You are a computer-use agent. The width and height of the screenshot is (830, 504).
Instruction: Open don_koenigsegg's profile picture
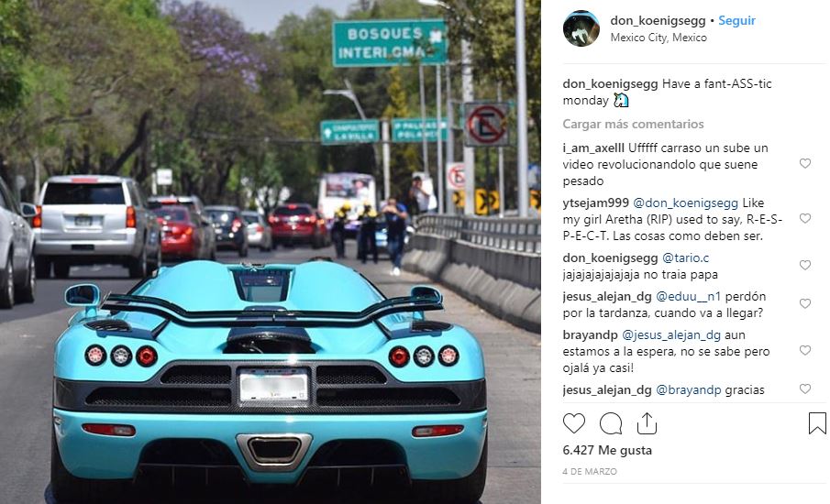(581, 28)
